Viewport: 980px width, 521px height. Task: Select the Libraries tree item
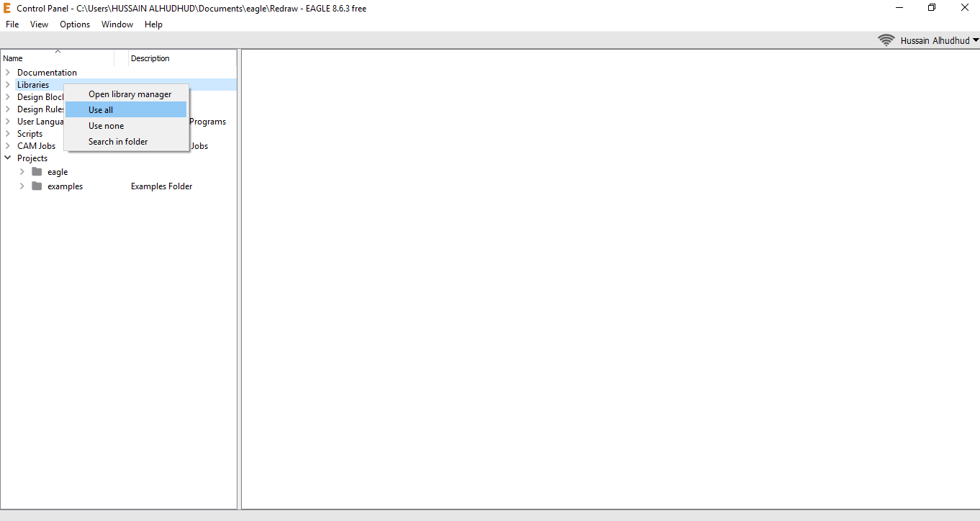point(33,85)
